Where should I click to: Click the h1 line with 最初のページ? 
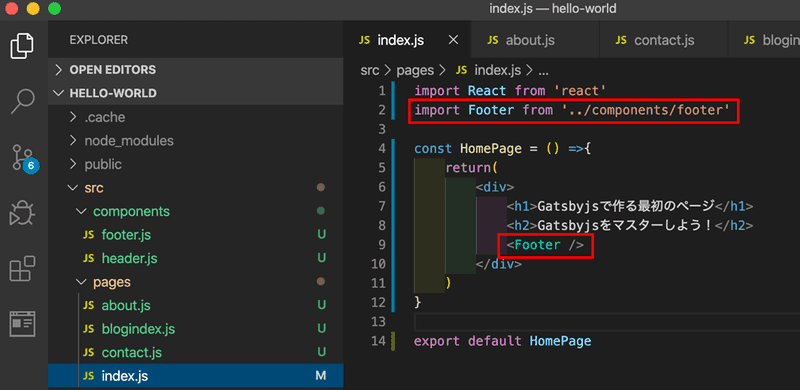click(x=630, y=207)
